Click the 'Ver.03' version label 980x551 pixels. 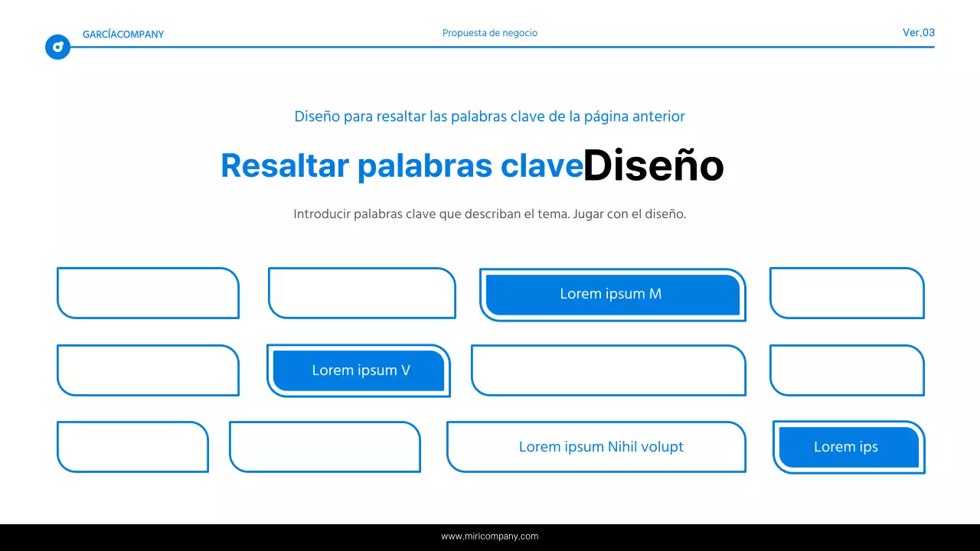(918, 33)
